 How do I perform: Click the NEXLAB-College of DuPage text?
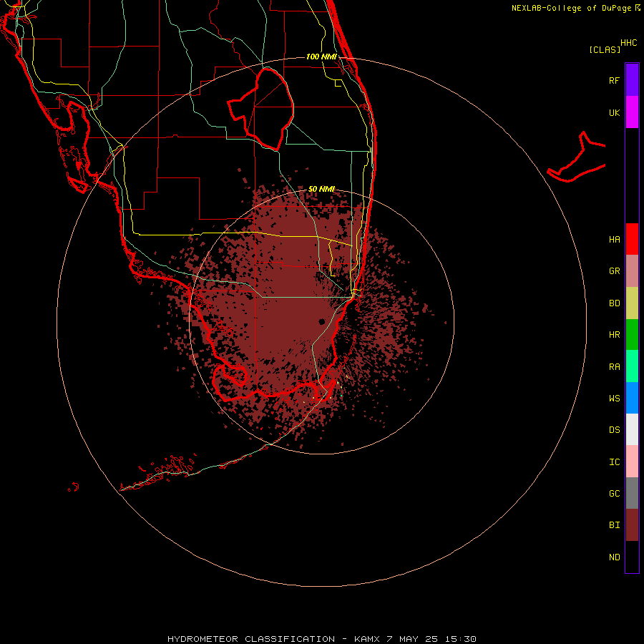(x=571, y=8)
